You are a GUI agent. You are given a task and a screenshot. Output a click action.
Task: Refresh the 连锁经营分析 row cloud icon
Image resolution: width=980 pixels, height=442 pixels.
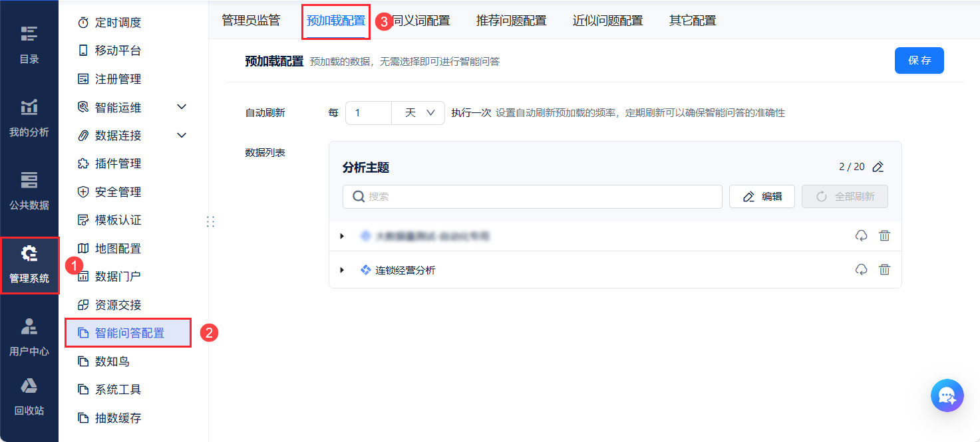pos(862,270)
